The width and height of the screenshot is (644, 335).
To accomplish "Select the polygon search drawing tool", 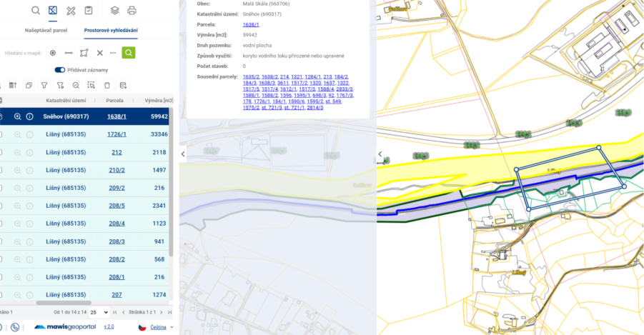I will tap(84, 53).
